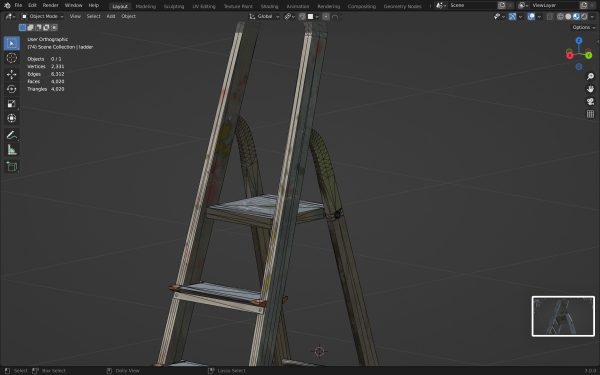
Task: Open the pivot point dropdown
Action: pos(290,16)
